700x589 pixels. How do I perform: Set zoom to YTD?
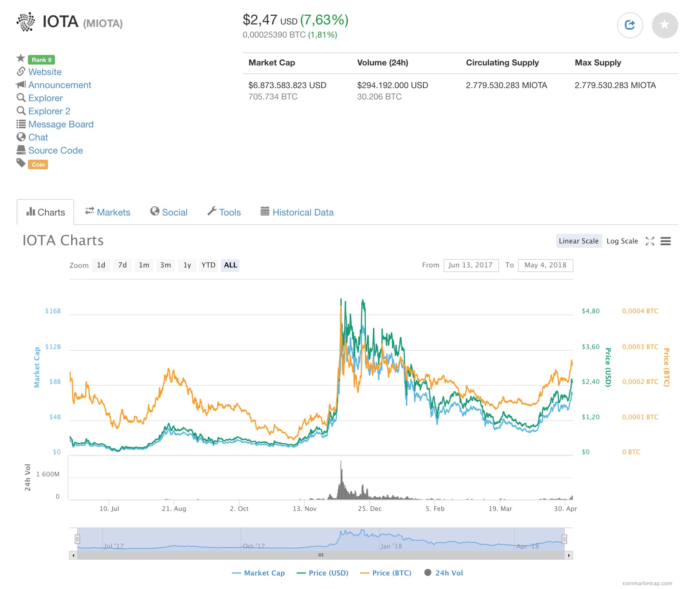tap(208, 265)
